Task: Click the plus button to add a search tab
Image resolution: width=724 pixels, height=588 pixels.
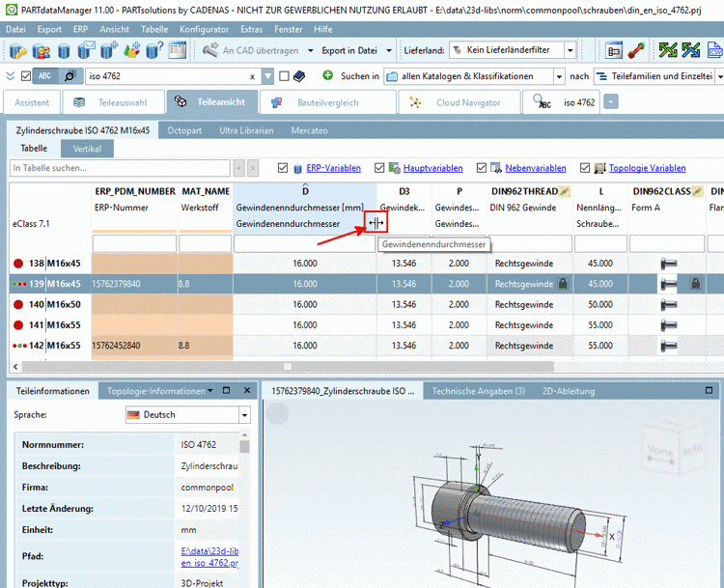Action: [611, 101]
